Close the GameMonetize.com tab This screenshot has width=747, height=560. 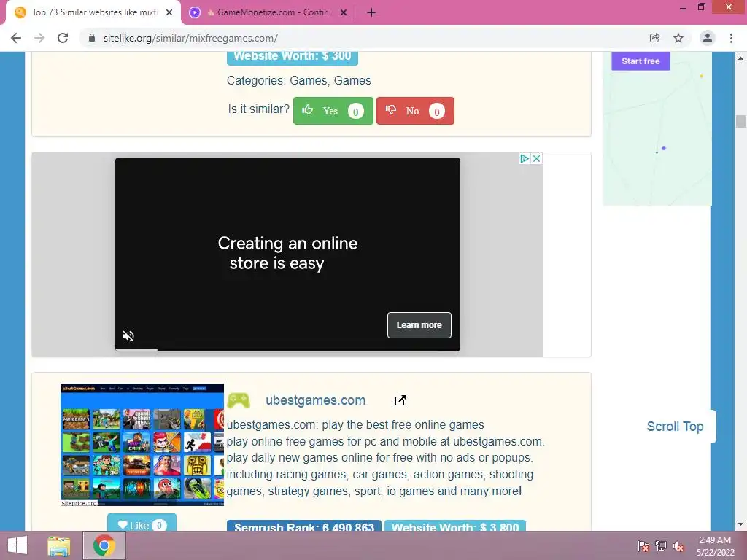[344, 13]
